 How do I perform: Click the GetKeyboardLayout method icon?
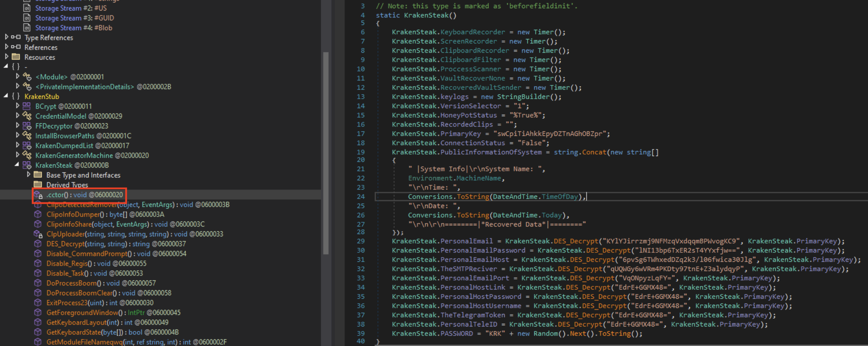pyautogui.click(x=38, y=322)
